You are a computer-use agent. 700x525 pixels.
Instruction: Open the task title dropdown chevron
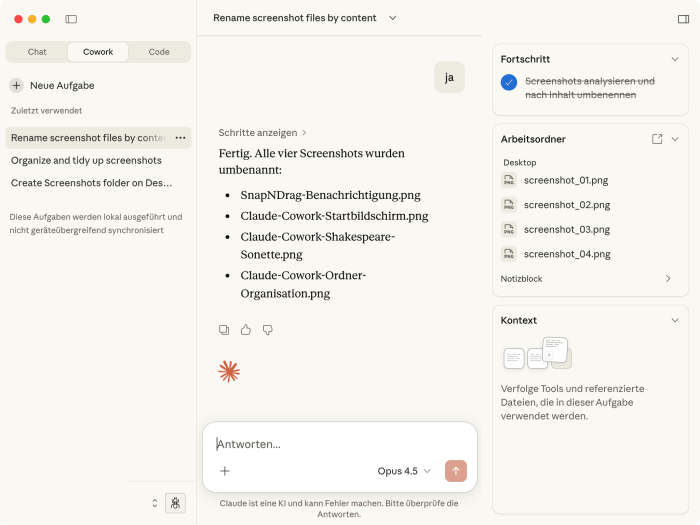(x=392, y=18)
